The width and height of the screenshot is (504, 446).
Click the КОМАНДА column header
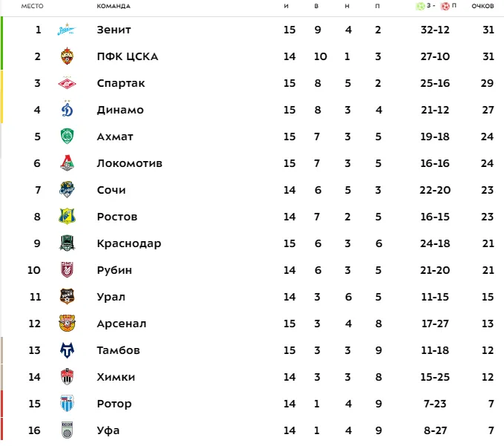[114, 6]
